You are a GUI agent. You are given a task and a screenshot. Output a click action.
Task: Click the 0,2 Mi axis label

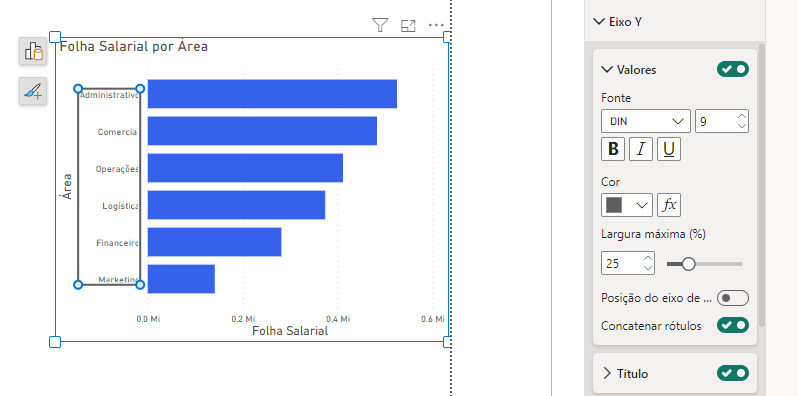tap(243, 319)
